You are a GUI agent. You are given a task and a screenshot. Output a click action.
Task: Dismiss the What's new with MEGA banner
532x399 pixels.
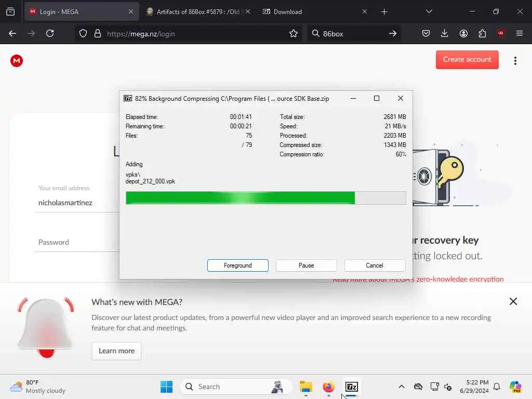pos(513,301)
